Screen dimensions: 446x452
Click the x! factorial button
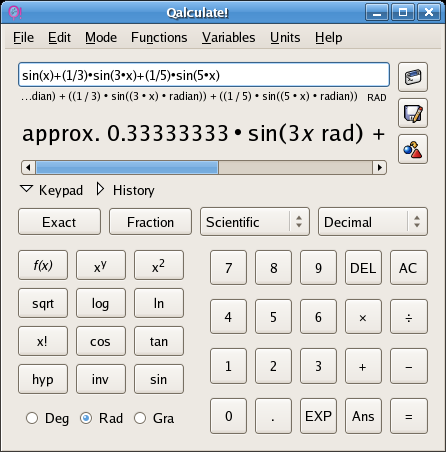(43, 341)
